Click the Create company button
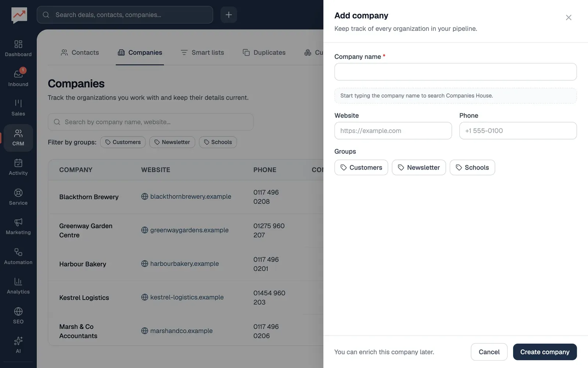 click(545, 352)
